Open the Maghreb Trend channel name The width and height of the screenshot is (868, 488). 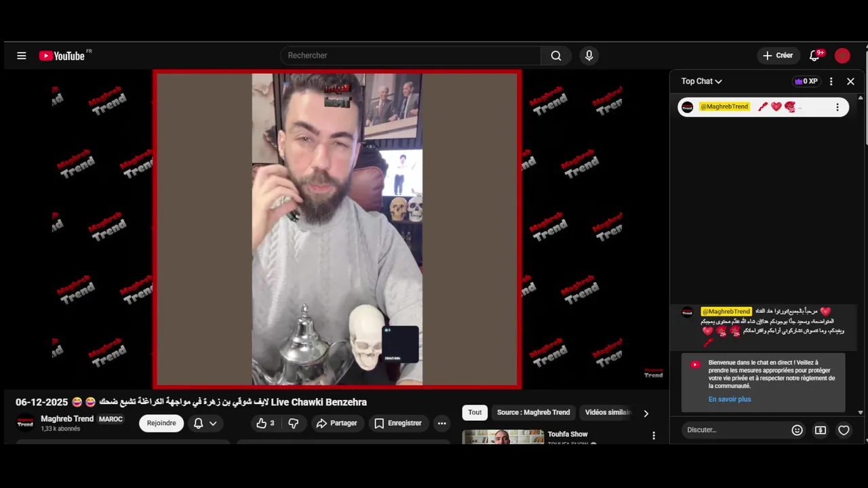(67, 419)
